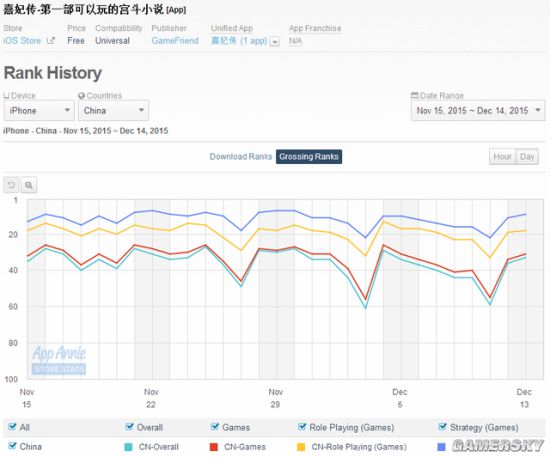This screenshot has height=457, width=550.
Task: Open the iPhone device dropdown
Action: (39, 110)
